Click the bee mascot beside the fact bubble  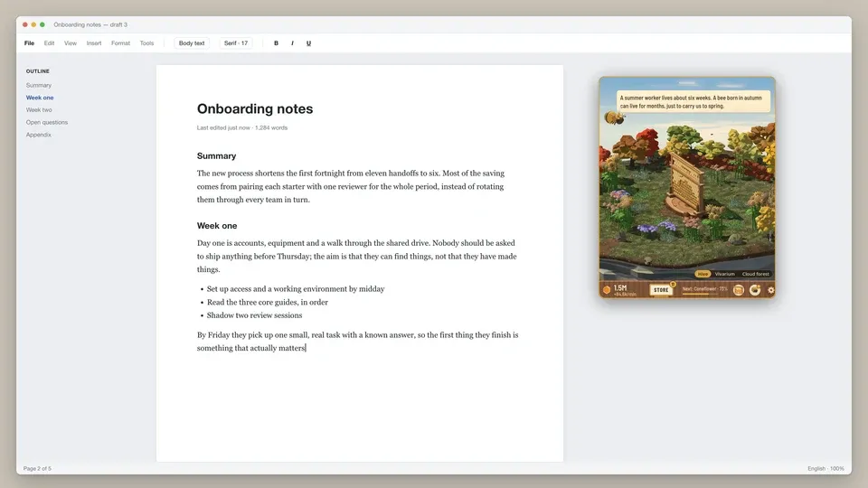(x=614, y=117)
